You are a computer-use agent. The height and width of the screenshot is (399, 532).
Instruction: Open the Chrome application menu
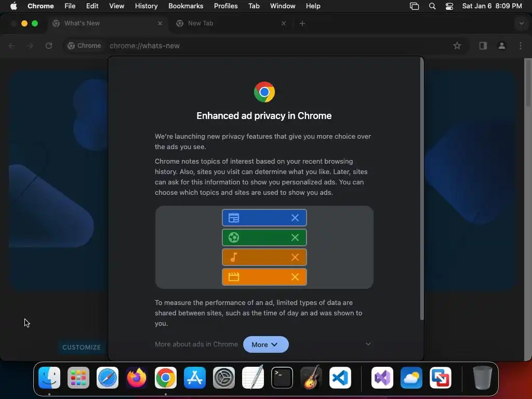coord(41,6)
